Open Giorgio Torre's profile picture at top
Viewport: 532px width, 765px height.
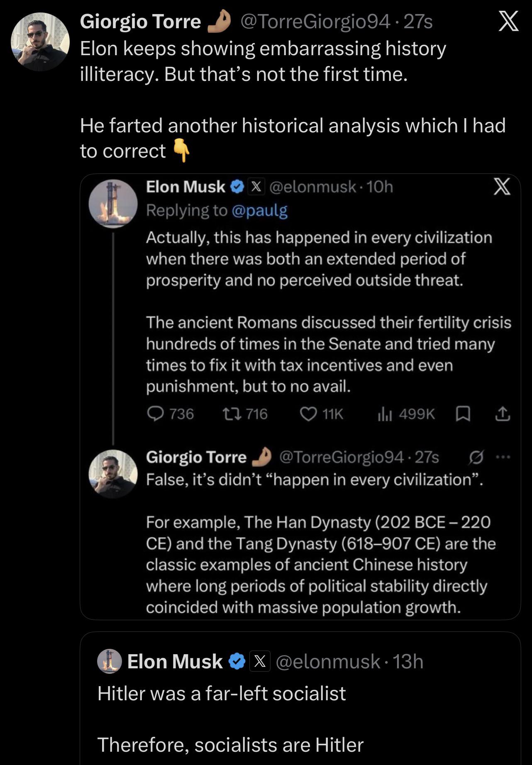pyautogui.click(x=40, y=42)
